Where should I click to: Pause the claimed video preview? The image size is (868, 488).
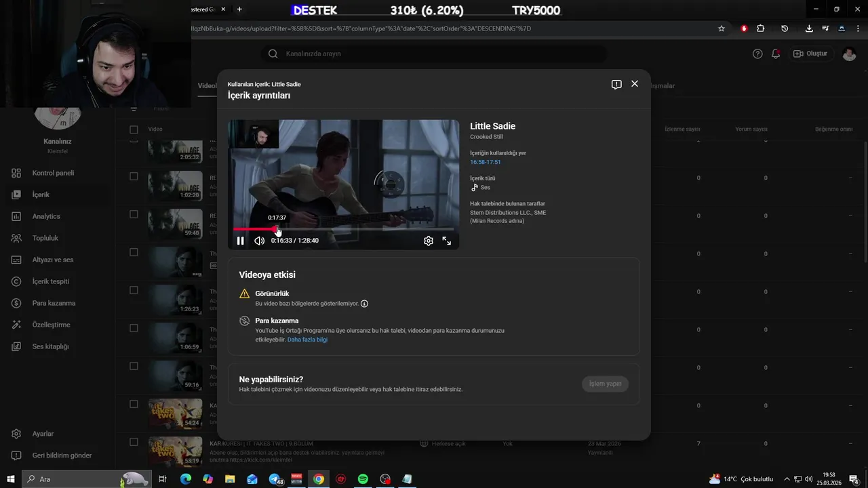(x=240, y=241)
